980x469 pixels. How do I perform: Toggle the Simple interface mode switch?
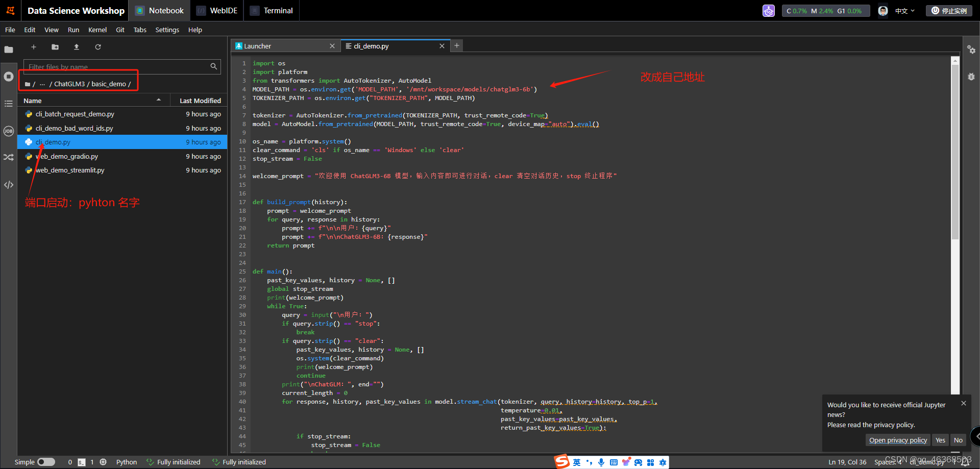[x=46, y=462]
